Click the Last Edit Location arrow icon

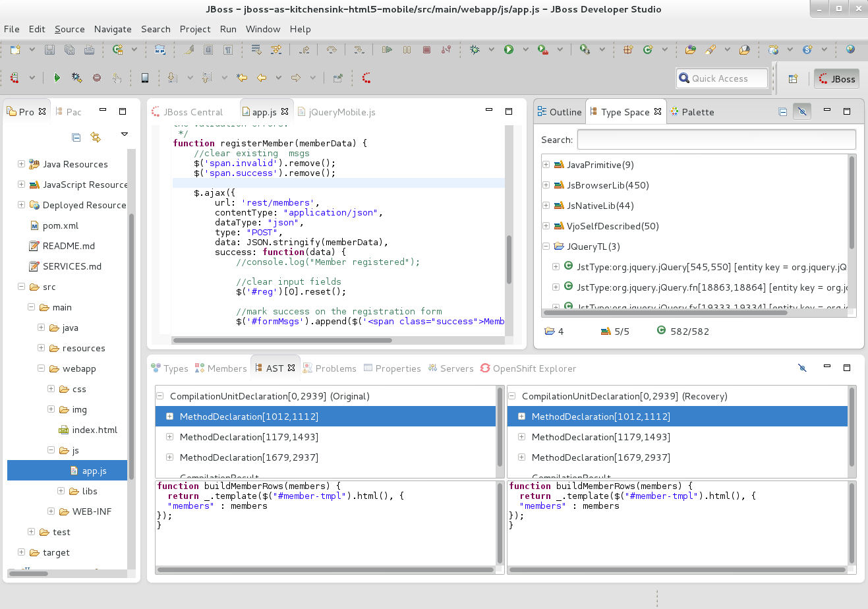242,78
